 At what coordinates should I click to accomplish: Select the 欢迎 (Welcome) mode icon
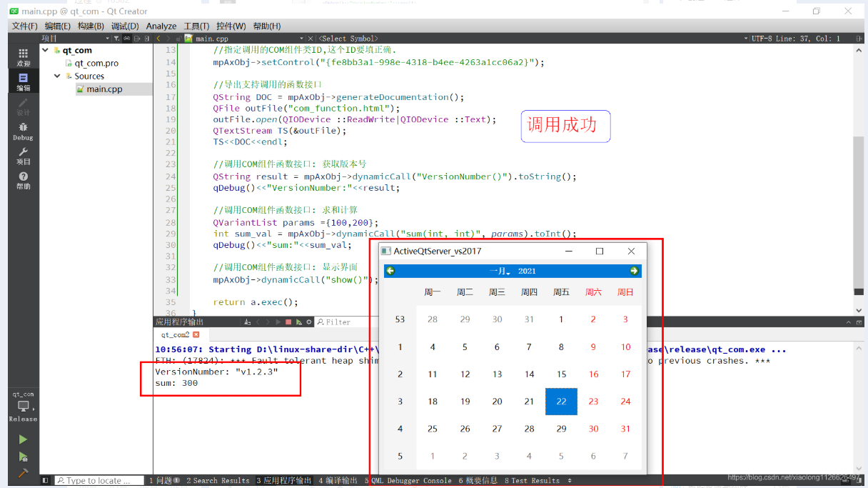24,57
